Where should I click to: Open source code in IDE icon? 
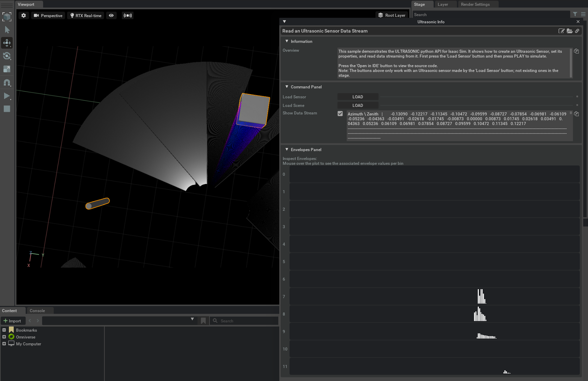point(561,31)
